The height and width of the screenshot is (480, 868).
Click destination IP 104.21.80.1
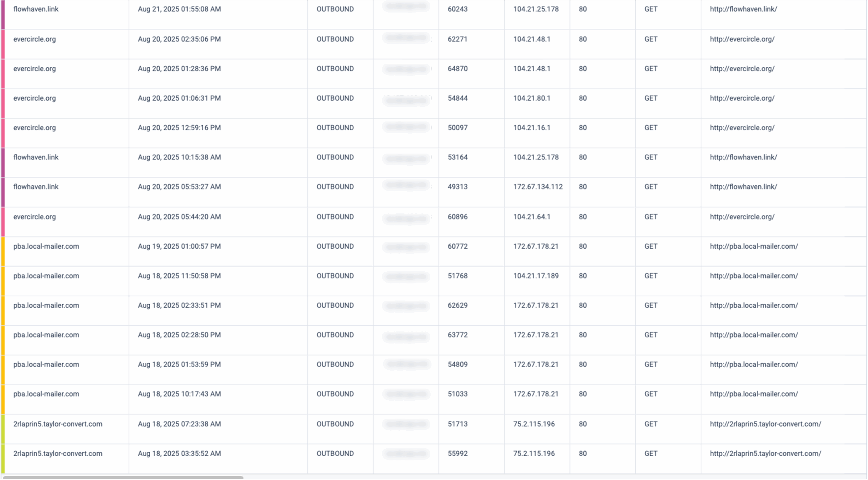click(x=532, y=99)
